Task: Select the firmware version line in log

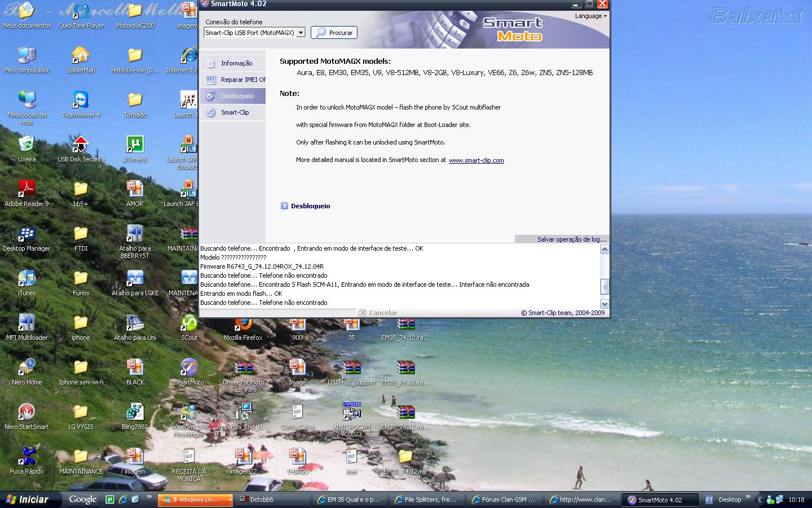Action: [x=262, y=266]
